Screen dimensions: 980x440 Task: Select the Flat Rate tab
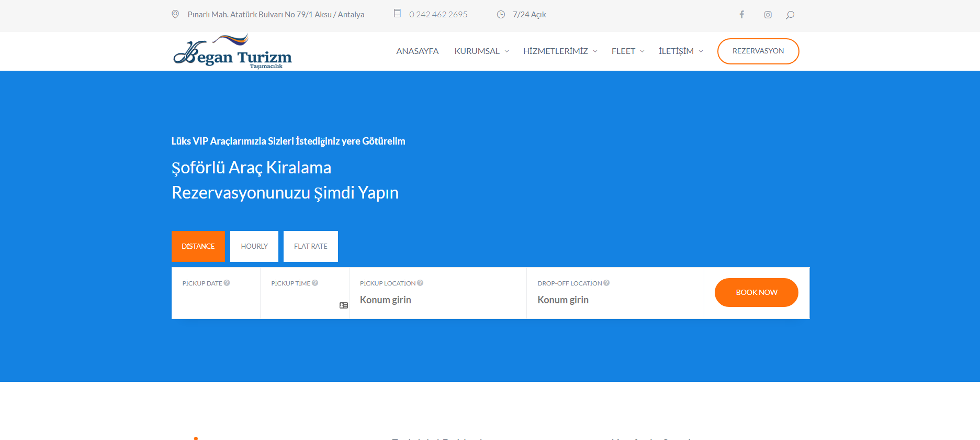click(x=311, y=246)
